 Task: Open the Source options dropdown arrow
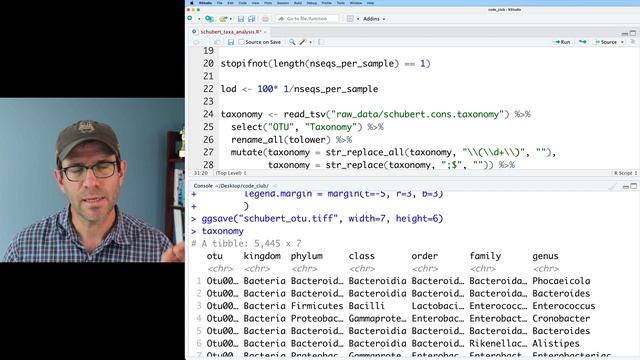pyautogui.click(x=622, y=42)
